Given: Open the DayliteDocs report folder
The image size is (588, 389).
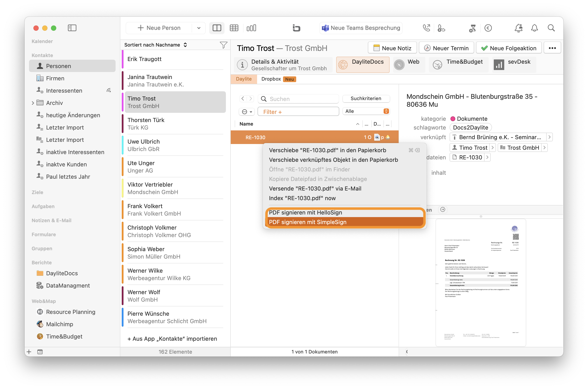Looking at the screenshot, I should point(72,273).
